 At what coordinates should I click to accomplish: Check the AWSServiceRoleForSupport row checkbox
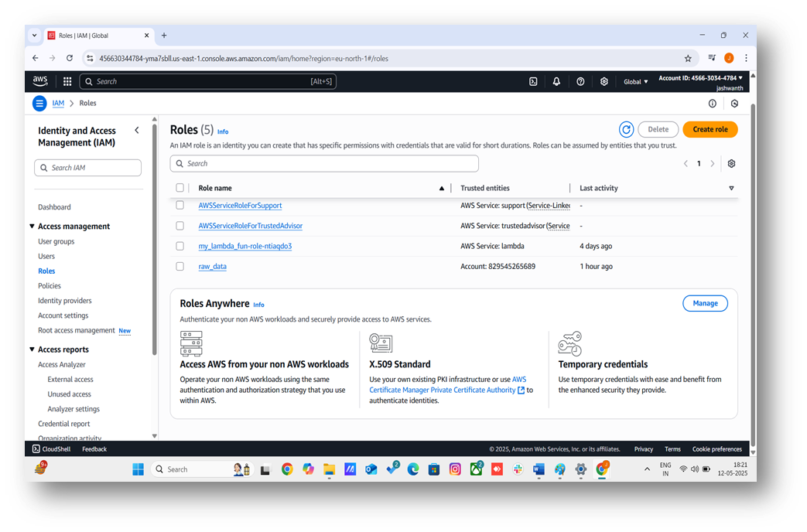180,205
